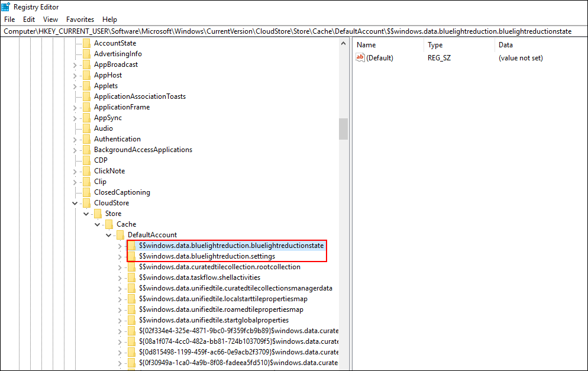588x371 pixels.
Task: Expand the BackgroundAccessApplications key
Action: coord(75,150)
